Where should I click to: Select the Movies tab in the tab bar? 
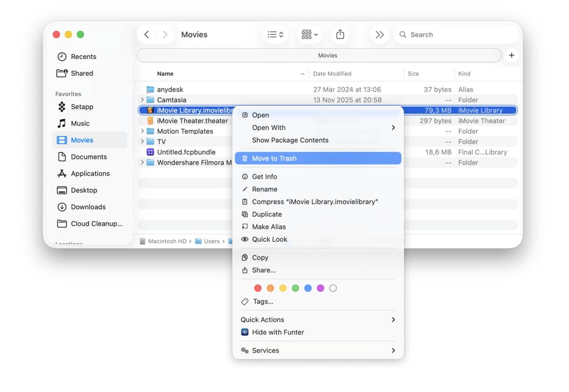320,55
